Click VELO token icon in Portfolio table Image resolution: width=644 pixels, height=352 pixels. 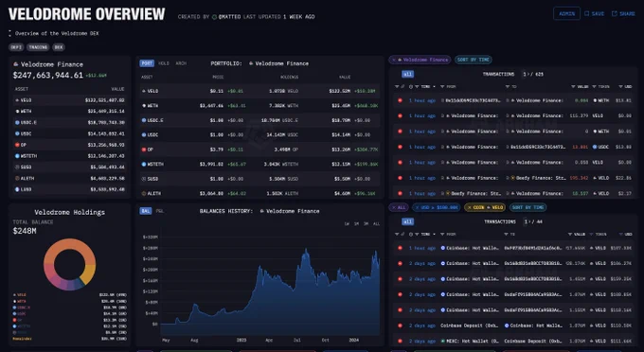[144, 91]
